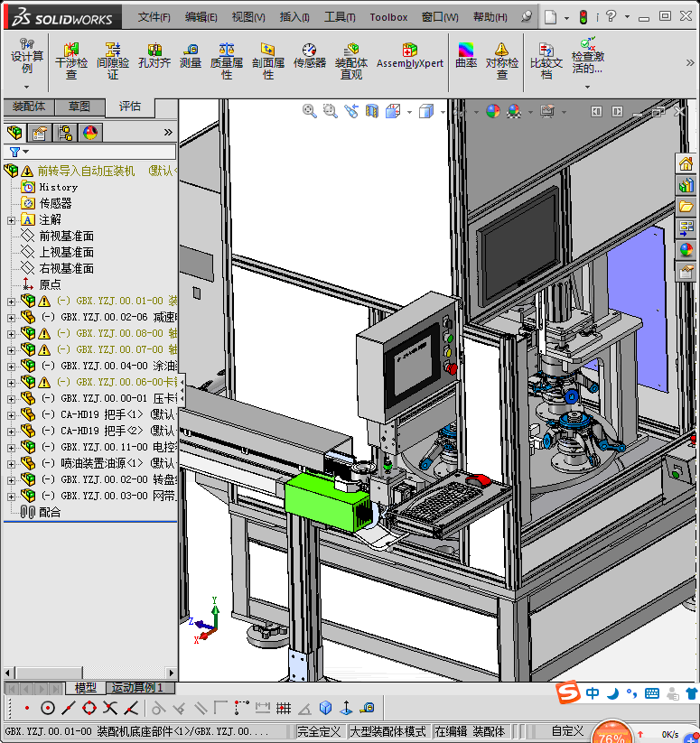Run the 干涉检查 interference check tool
This screenshot has width=700, height=743.
(71, 61)
